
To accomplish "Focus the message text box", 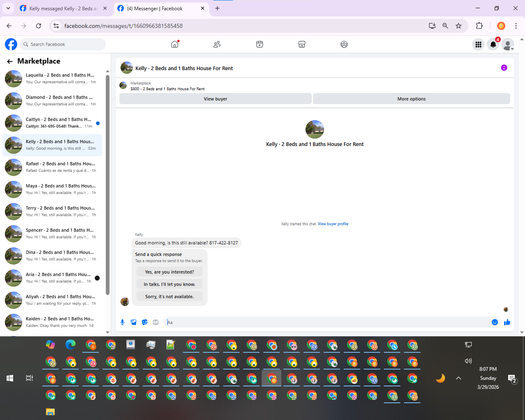I will pyautogui.click(x=326, y=322).
